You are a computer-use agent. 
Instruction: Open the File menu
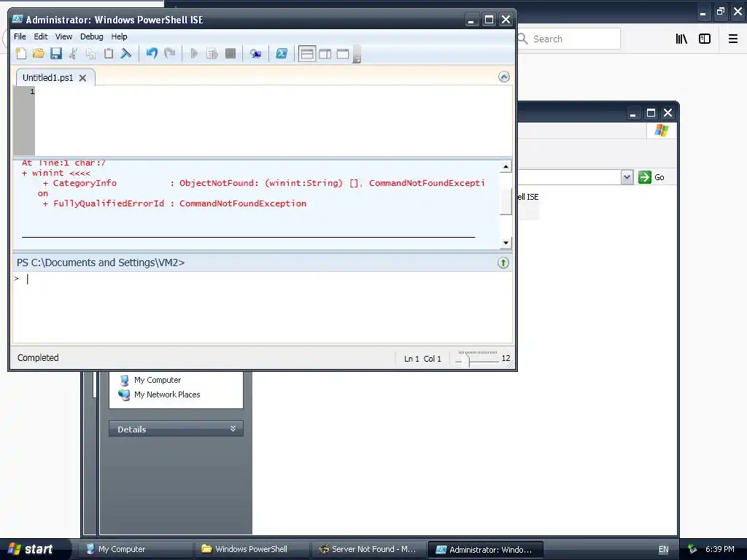pyautogui.click(x=20, y=36)
